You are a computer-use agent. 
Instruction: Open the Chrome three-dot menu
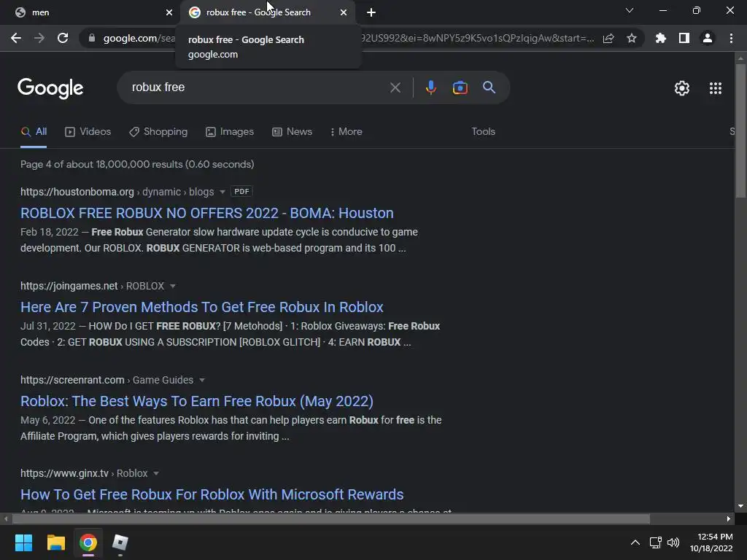point(731,38)
